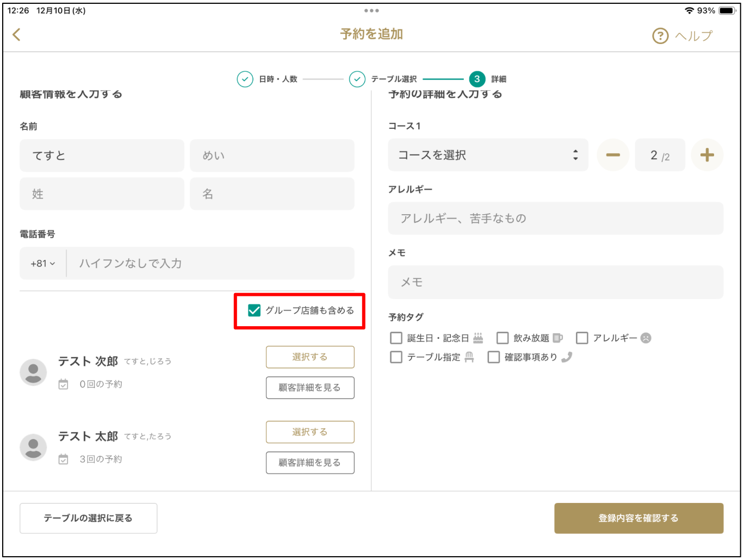Click the アレルギー、苦手なもの input field
This screenshot has width=744, height=560.
(x=555, y=218)
